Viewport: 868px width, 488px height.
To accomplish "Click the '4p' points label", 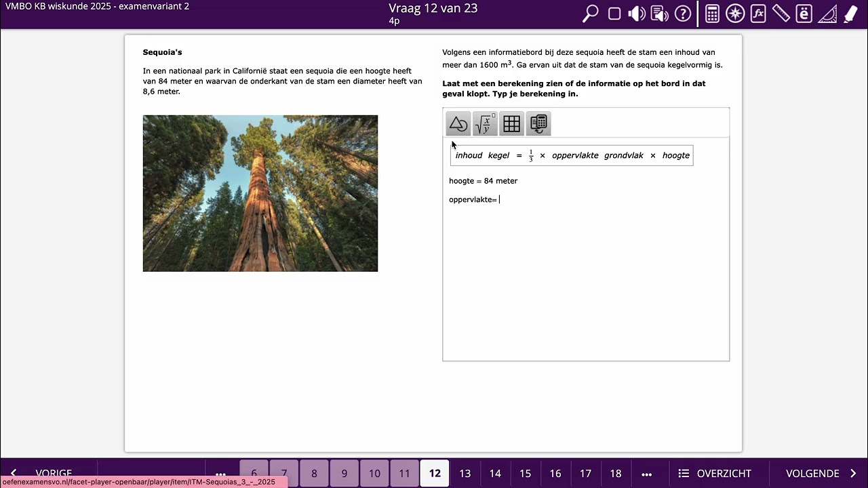I will 394,21.
